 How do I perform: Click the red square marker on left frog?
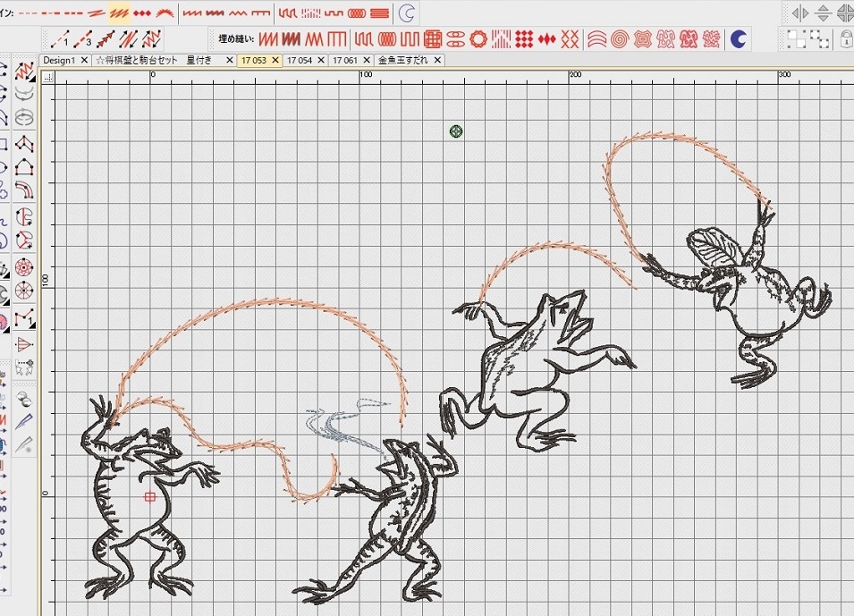pos(149,497)
